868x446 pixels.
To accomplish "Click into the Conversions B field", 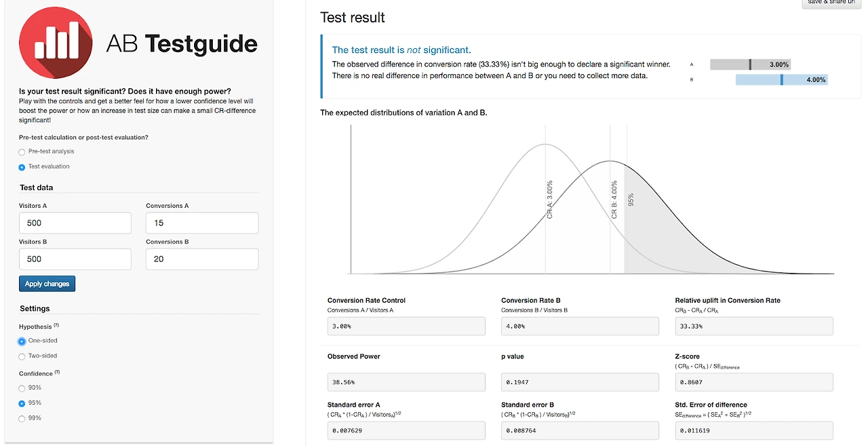I will click(201, 259).
